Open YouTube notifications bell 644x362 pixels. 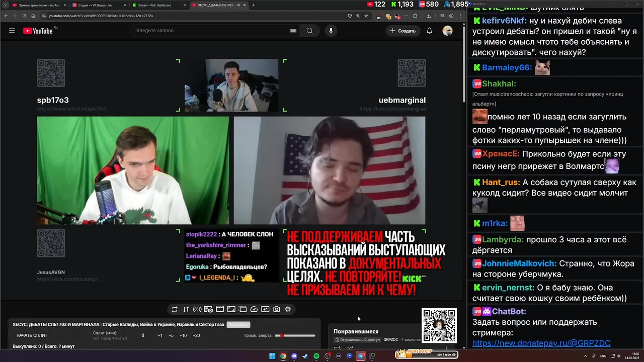[429, 31]
